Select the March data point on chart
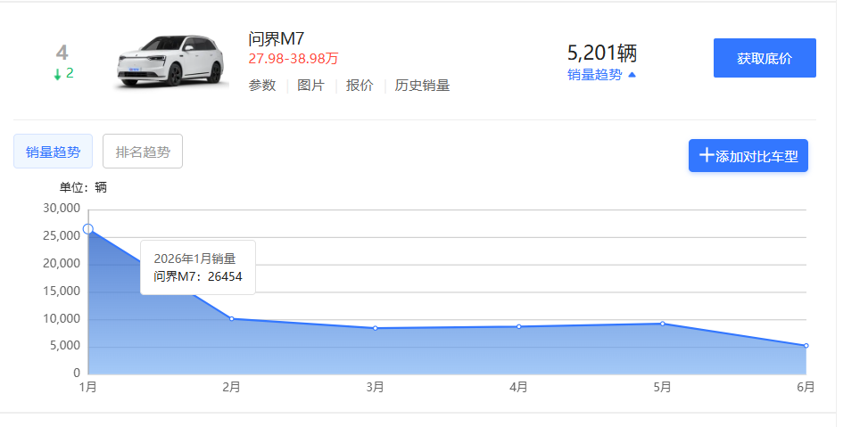 (x=375, y=328)
